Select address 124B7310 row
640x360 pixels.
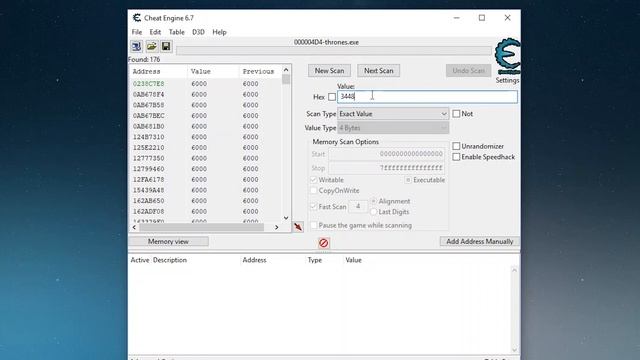pos(205,137)
